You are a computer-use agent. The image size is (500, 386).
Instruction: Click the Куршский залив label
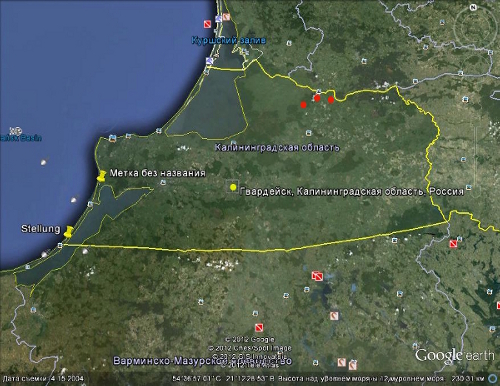coord(228,40)
